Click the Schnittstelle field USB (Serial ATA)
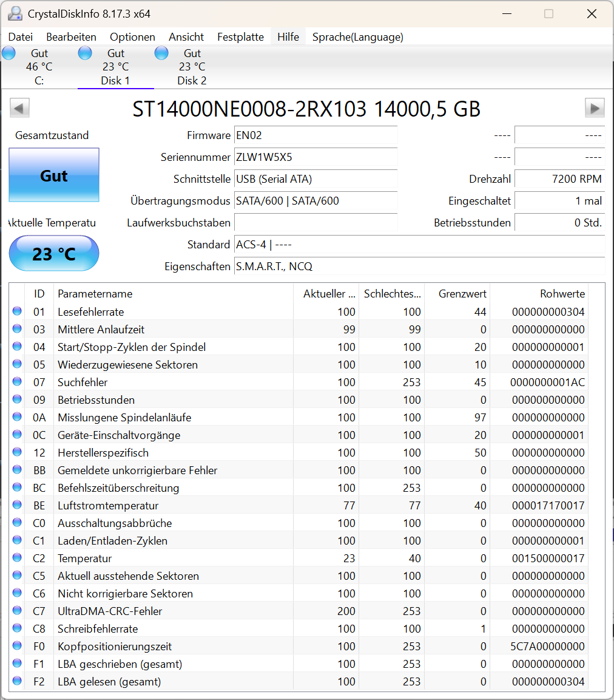Screen dimensions: 614x700 (x=315, y=179)
